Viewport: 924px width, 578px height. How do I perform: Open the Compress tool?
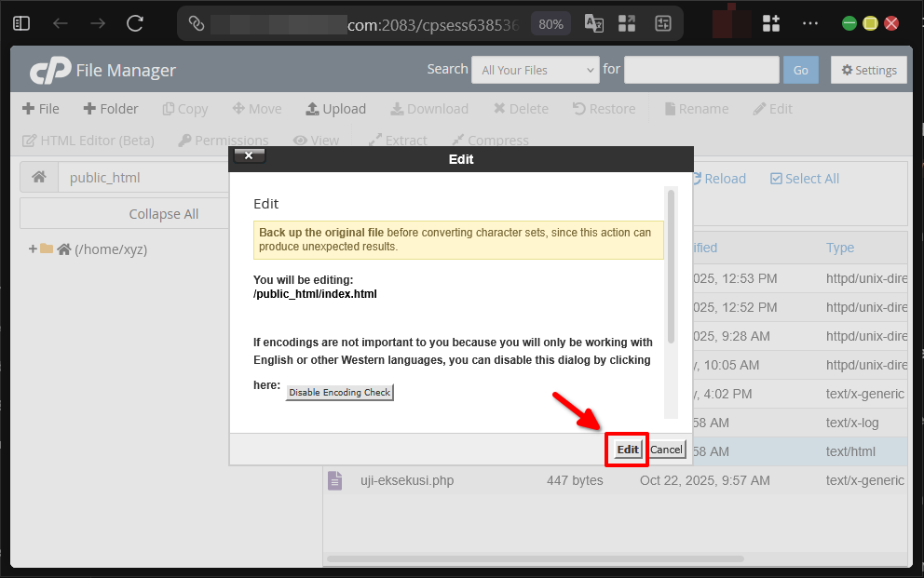pyautogui.click(x=490, y=140)
